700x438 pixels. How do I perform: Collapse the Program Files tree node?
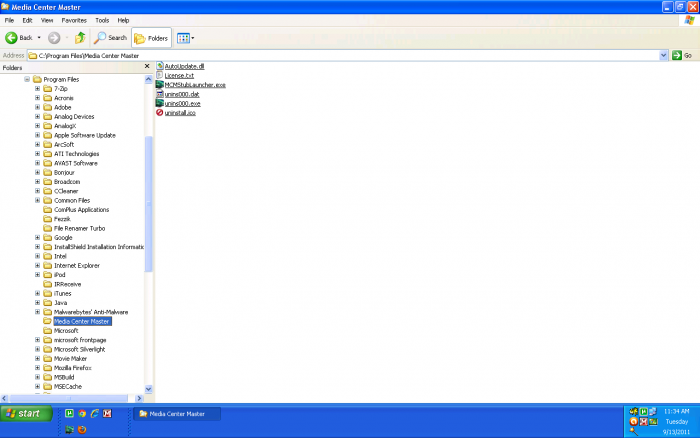coord(26,79)
